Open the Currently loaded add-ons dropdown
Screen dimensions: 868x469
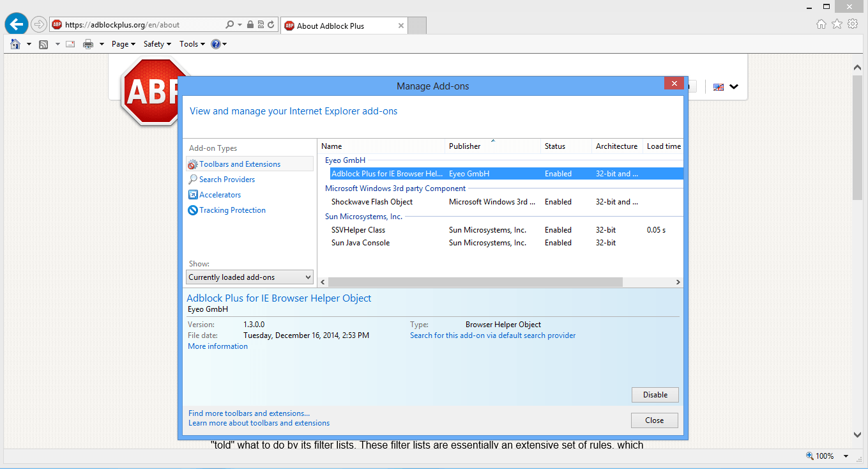[x=249, y=277]
